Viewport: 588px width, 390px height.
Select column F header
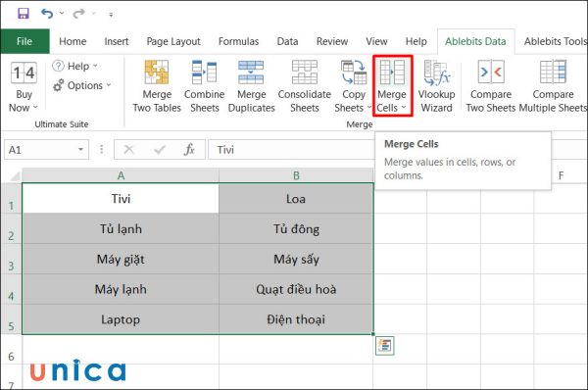pos(561,175)
